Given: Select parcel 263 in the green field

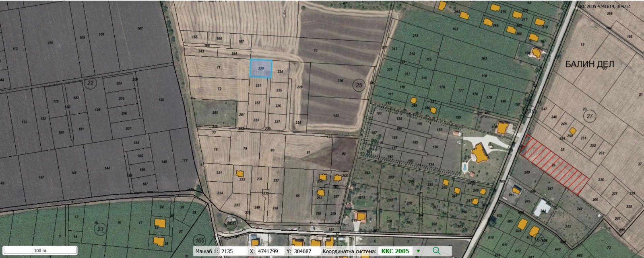Looking at the screenshot, I should pos(484,58).
